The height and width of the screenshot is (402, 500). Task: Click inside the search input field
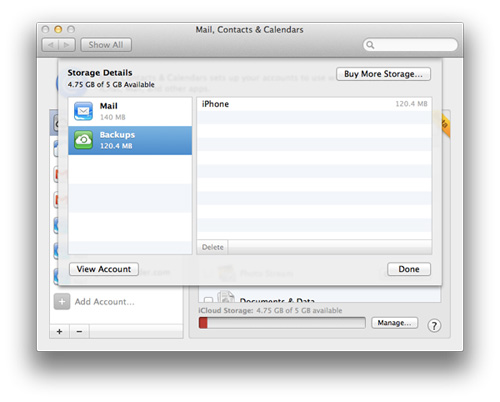415,45
